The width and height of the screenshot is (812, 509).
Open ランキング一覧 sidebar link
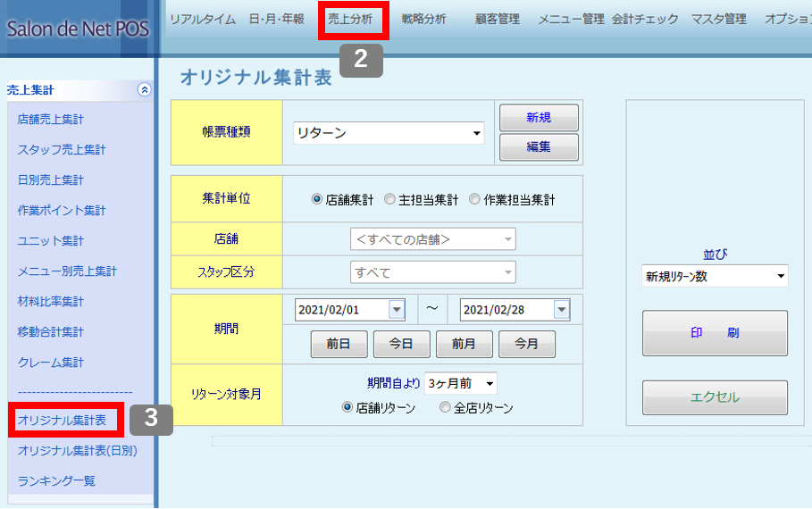point(56,480)
